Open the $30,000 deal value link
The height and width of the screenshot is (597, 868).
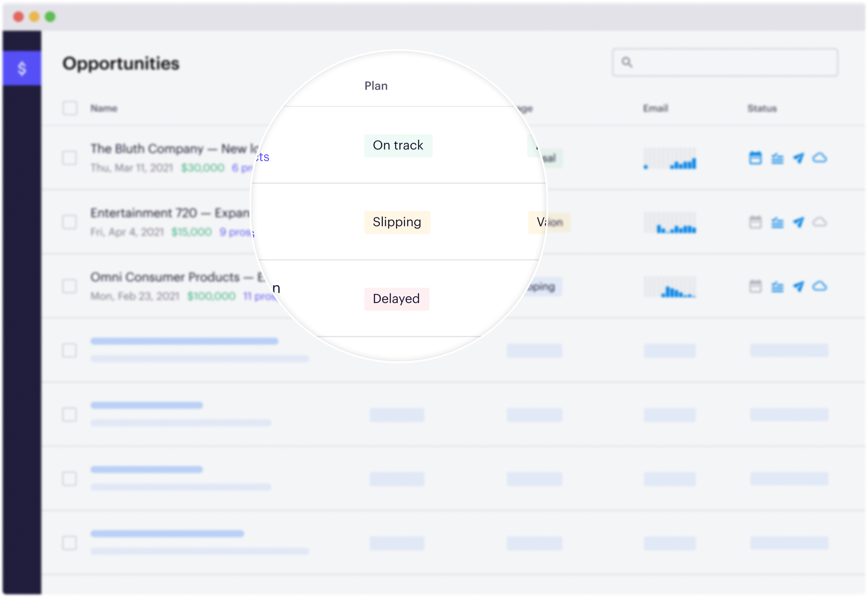203,167
